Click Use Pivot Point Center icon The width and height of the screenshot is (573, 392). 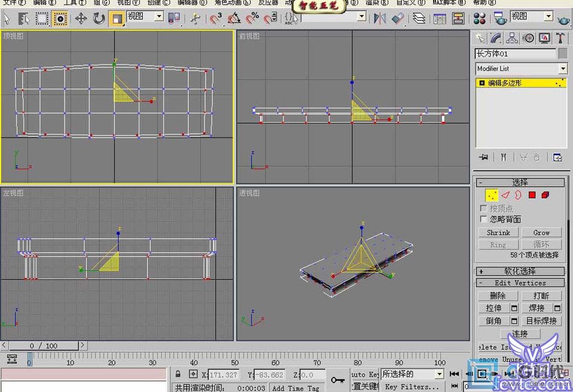[x=174, y=18]
